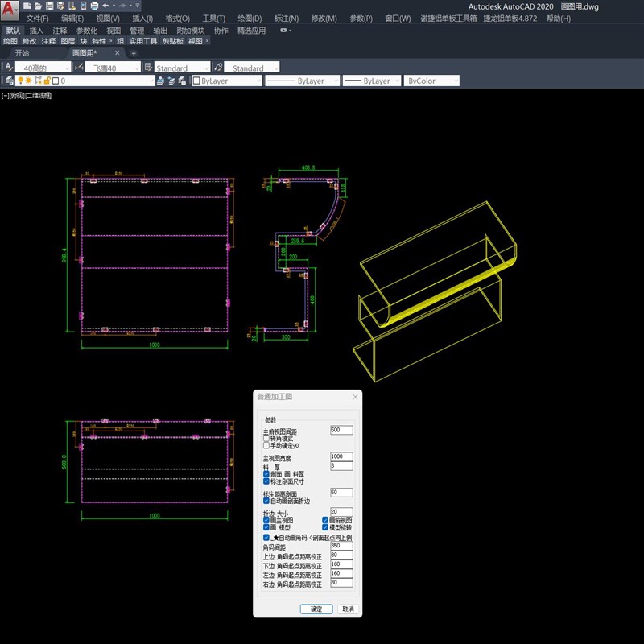Open the ByLayer color dropdown
644x644 pixels.
click(x=258, y=81)
